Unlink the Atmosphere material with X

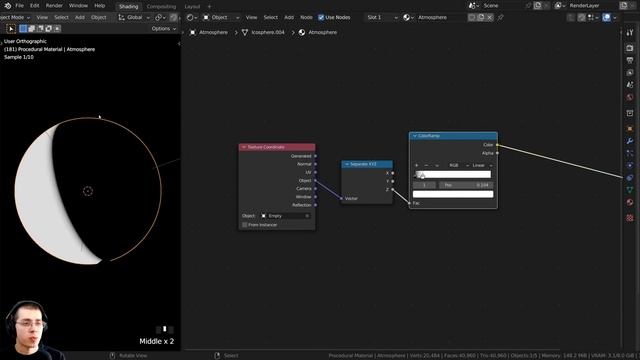tap(490, 18)
